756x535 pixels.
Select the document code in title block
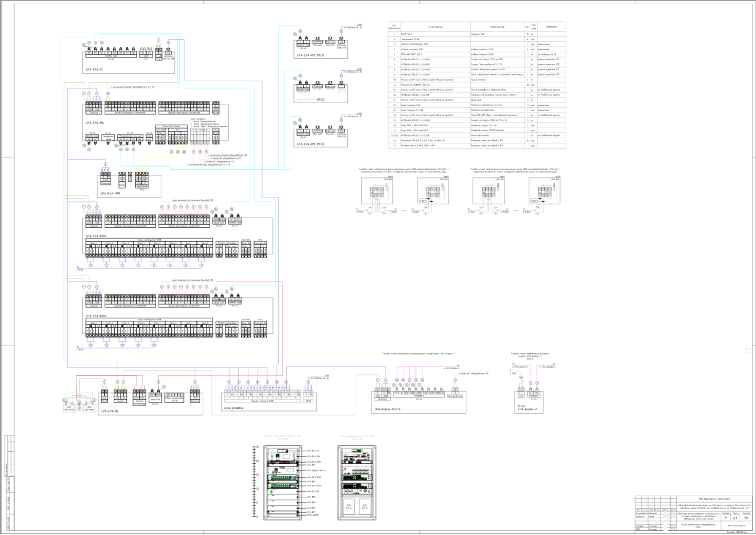[714, 499]
